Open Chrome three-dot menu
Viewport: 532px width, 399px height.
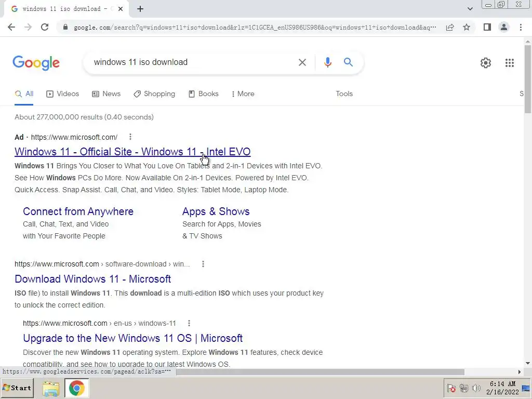pos(521,27)
